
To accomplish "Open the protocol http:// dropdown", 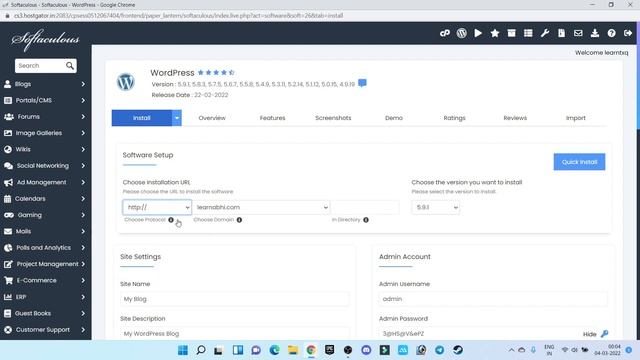I will (157, 207).
